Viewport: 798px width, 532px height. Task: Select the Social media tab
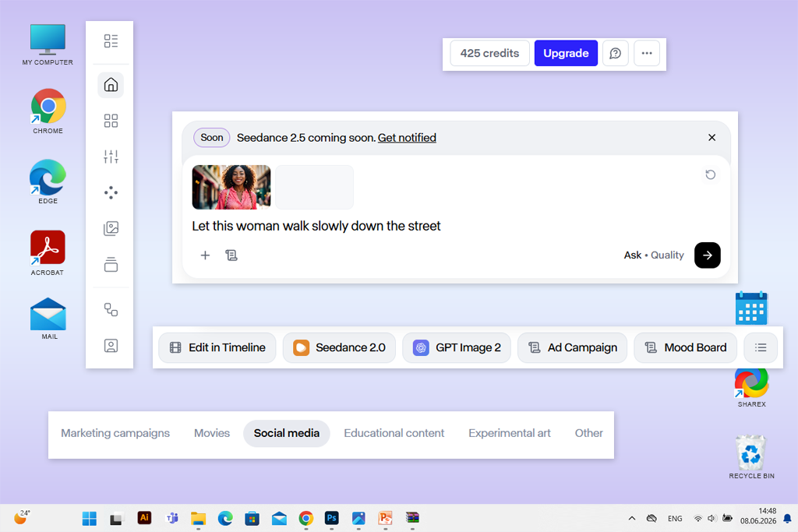click(287, 433)
